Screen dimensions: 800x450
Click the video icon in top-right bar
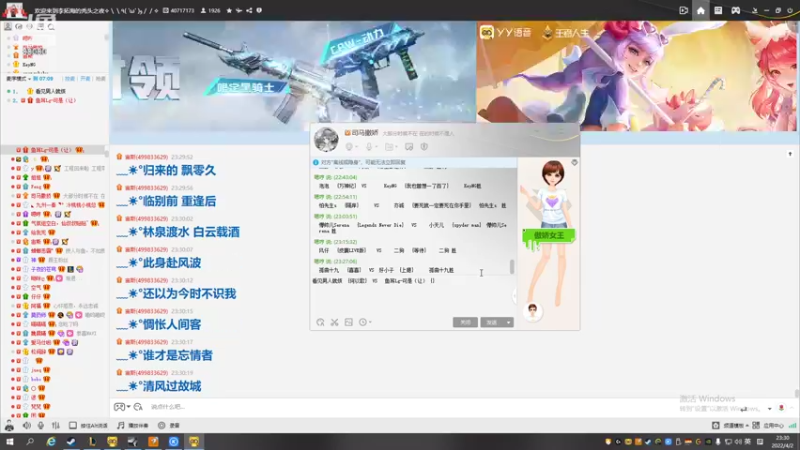[684, 10]
